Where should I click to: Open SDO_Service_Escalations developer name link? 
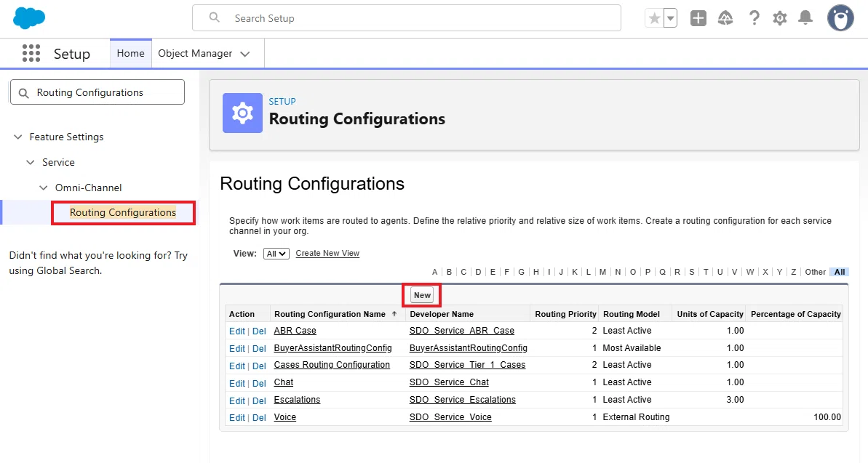coord(462,399)
